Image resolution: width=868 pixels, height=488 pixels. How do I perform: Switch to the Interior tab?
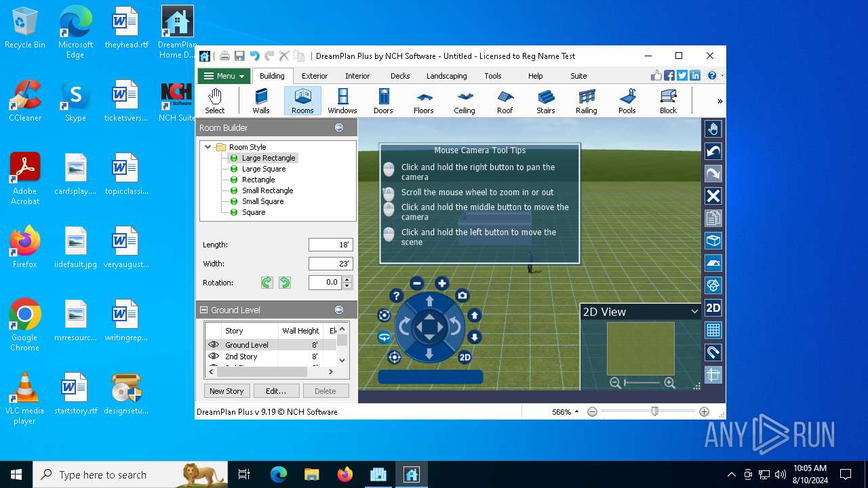tap(357, 76)
